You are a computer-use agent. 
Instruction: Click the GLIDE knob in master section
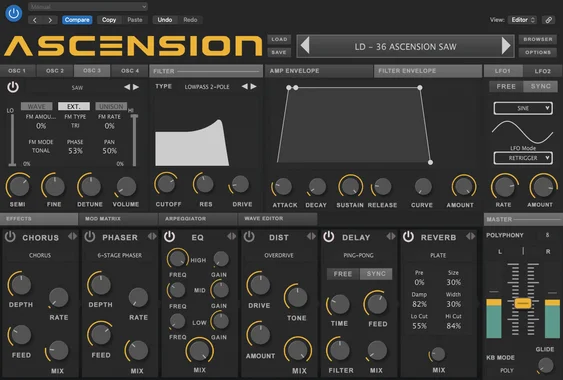click(545, 366)
